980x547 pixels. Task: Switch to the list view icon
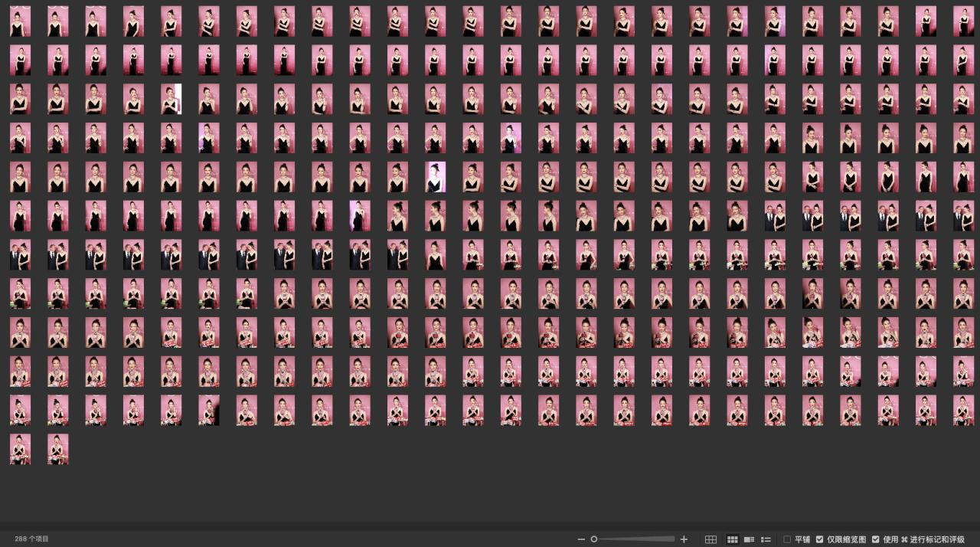(766, 539)
